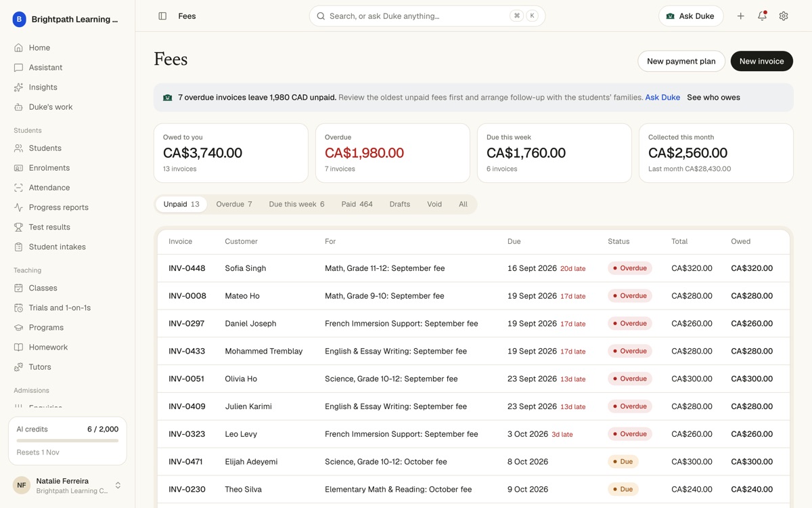812x508 pixels.
Task: Open the Due this week card
Action: tap(554, 153)
